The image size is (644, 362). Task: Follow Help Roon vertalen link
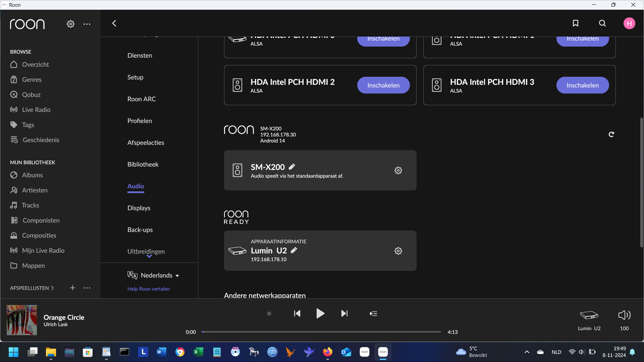click(149, 289)
